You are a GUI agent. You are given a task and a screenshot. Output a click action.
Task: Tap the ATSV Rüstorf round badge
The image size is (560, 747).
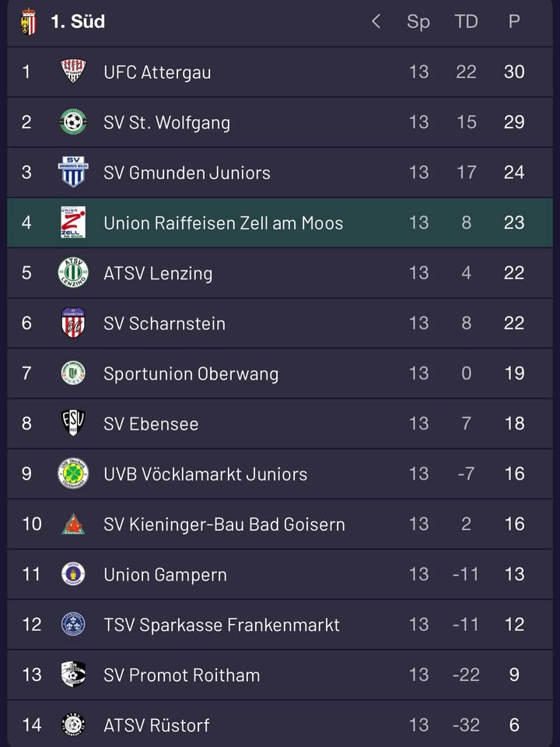(x=73, y=724)
